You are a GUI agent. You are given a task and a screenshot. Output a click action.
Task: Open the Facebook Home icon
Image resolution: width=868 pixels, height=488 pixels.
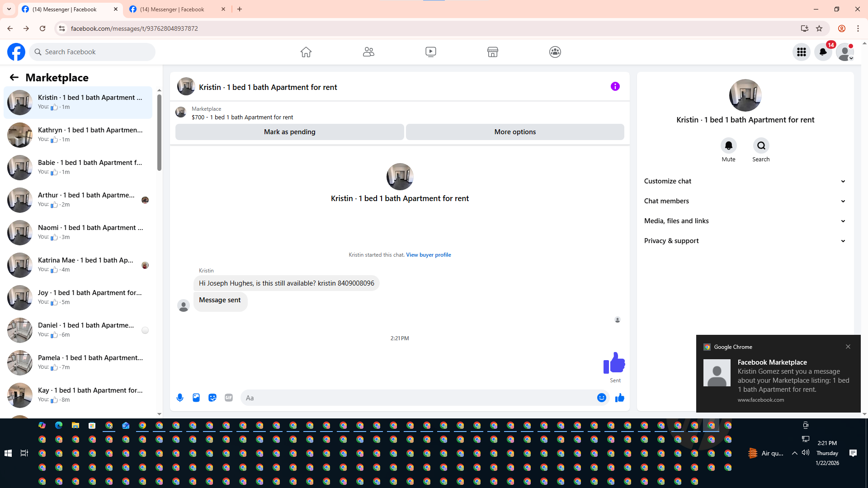(306, 52)
